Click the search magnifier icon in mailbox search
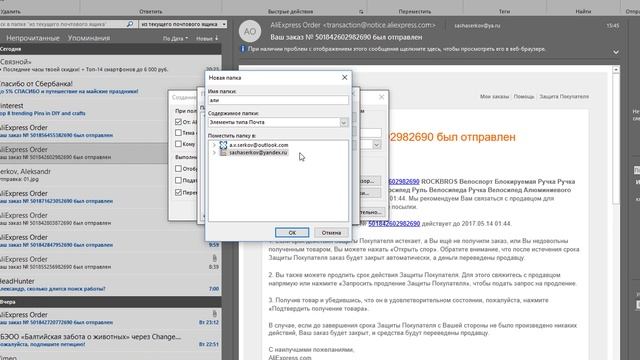The width and height of the screenshot is (640, 360). click(x=130, y=24)
